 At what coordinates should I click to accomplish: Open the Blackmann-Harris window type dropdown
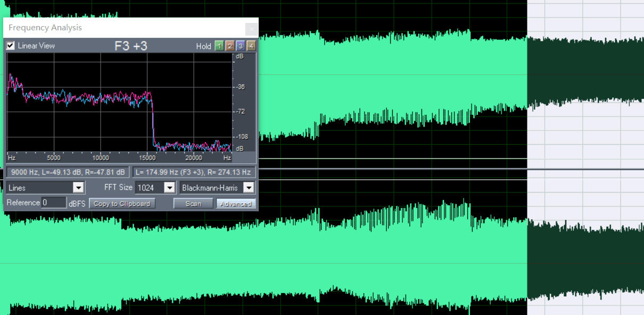tap(249, 188)
